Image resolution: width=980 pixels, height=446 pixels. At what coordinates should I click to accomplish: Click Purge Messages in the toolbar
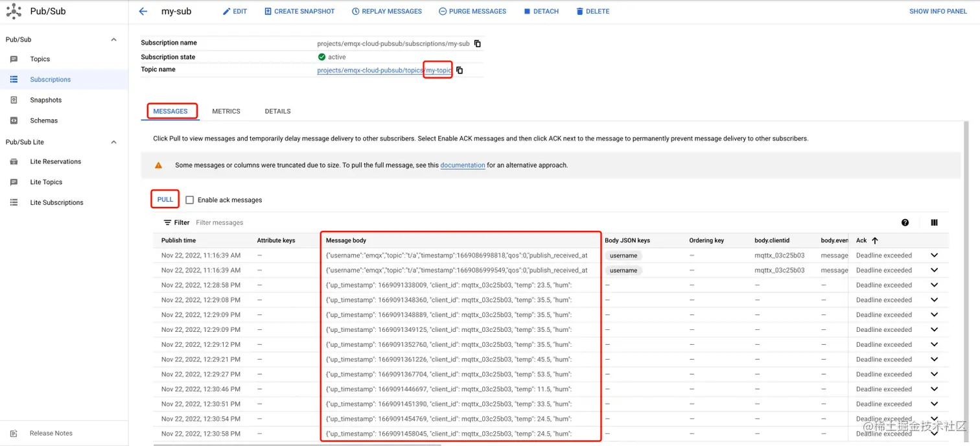point(472,11)
